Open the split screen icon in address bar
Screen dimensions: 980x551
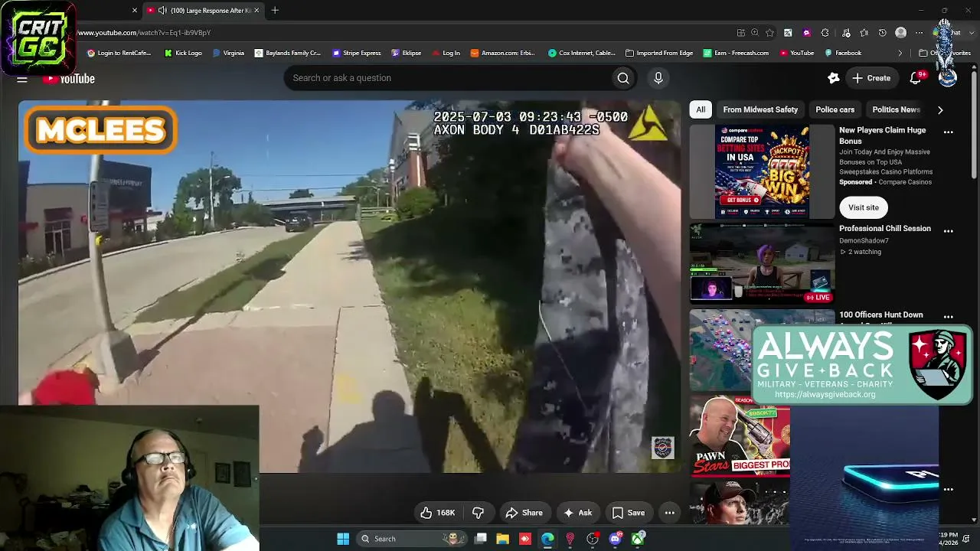(x=741, y=33)
